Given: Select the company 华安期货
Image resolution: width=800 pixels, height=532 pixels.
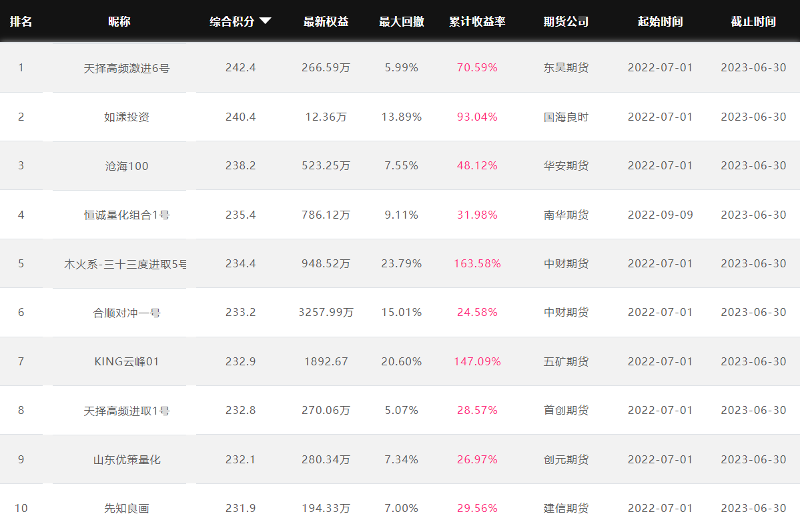Looking at the screenshot, I should tap(566, 165).
